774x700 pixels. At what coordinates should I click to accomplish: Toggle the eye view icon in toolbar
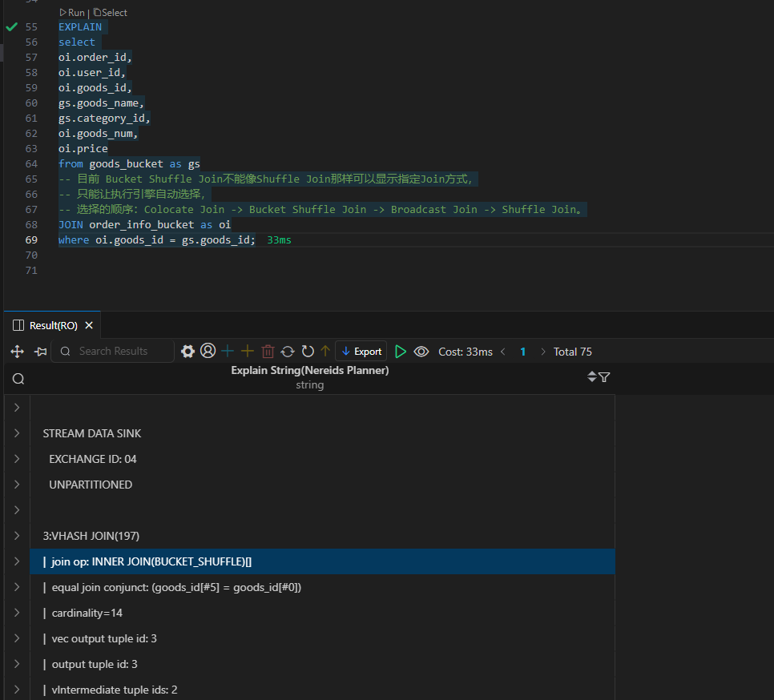click(x=421, y=352)
